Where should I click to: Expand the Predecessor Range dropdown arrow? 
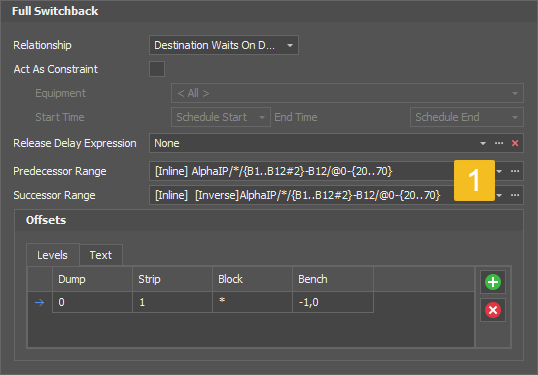499,171
